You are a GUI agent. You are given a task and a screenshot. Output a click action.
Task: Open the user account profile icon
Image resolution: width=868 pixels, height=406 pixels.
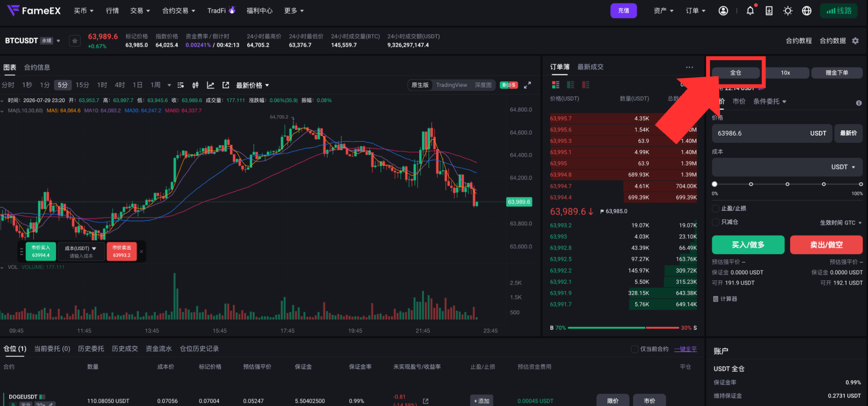(x=723, y=11)
